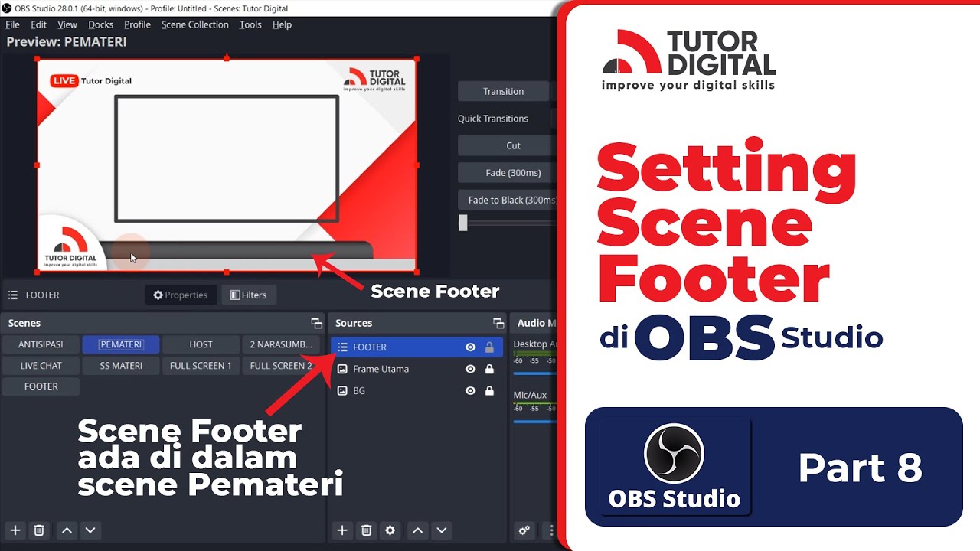980x551 pixels.
Task: Select the FULL SCREEN 2 scene
Action: (281, 365)
